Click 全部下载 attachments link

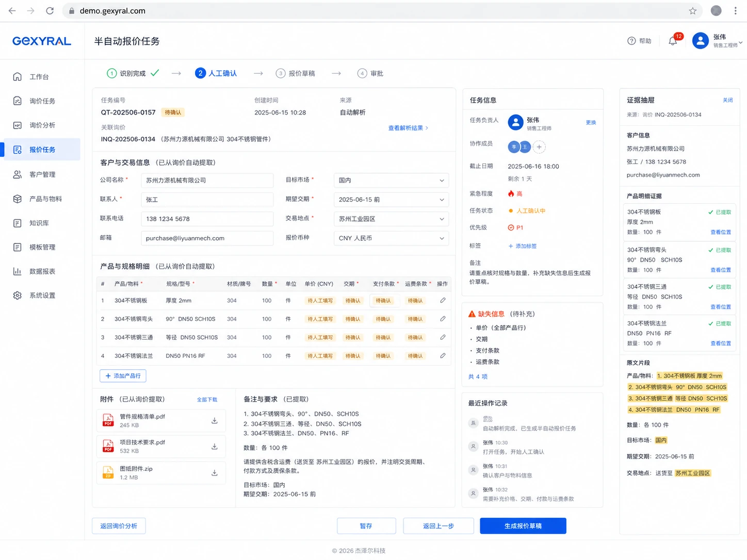point(207,400)
